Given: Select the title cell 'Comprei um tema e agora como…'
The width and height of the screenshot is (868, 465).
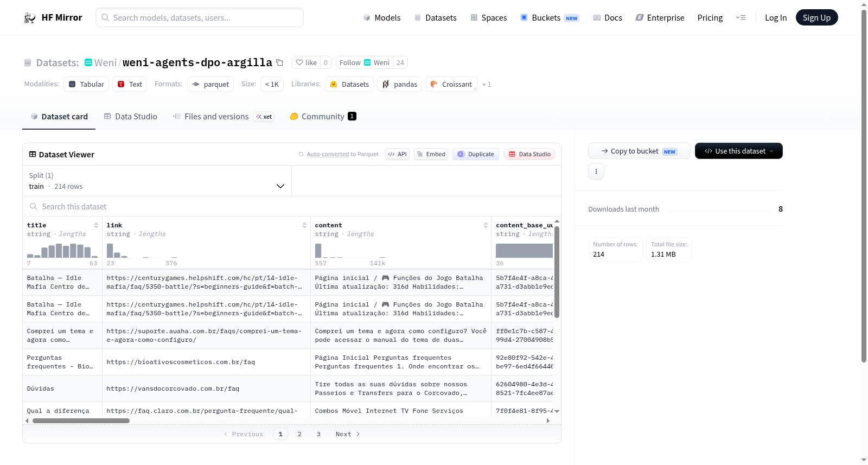Looking at the screenshot, I should point(62,335).
